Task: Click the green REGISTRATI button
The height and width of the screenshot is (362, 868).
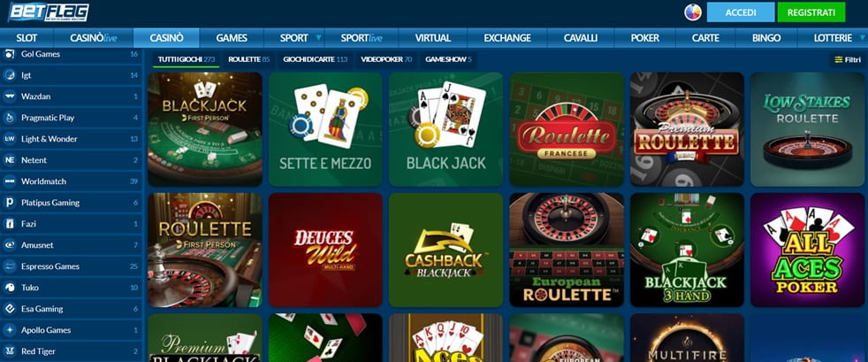Action: coord(811,12)
